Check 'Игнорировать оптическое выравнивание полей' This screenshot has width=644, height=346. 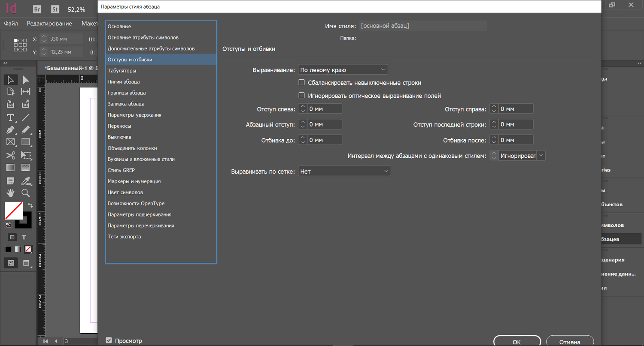click(x=301, y=96)
